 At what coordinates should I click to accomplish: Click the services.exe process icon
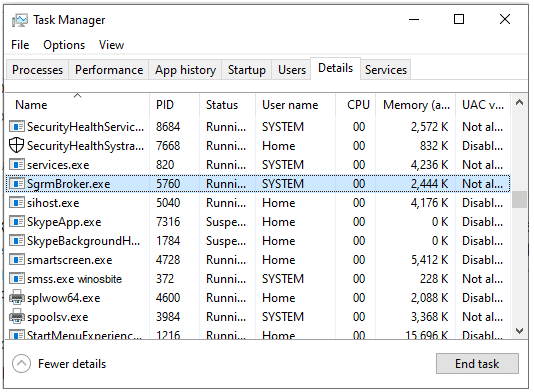coord(17,165)
